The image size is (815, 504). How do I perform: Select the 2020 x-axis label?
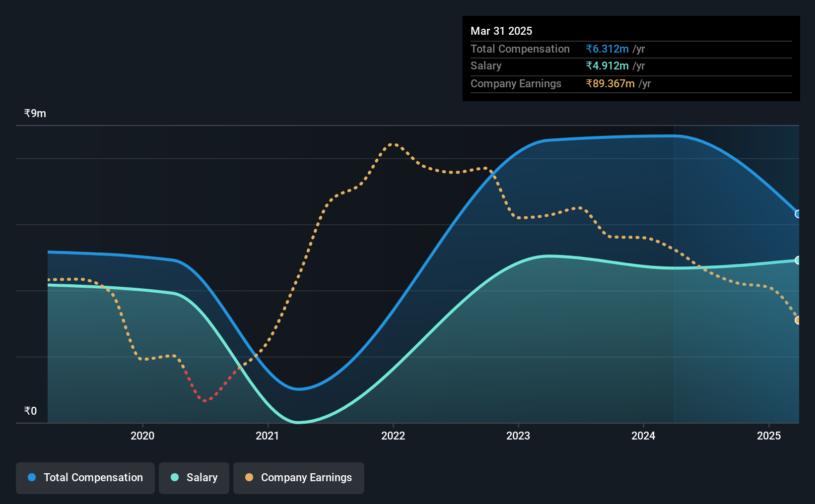click(x=142, y=436)
